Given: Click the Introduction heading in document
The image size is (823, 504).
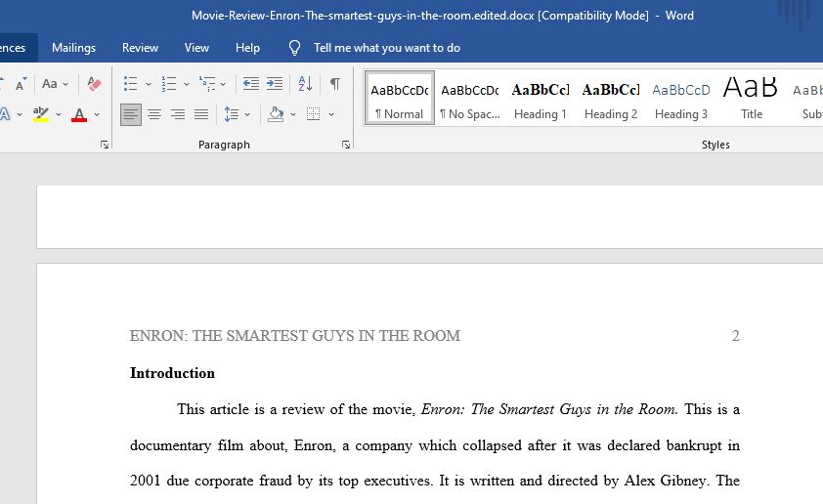Looking at the screenshot, I should (172, 373).
